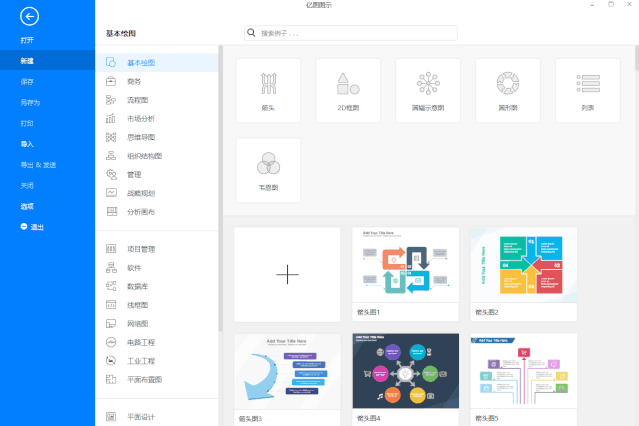Open the 韦恩图 Venn diagram category

268,170
